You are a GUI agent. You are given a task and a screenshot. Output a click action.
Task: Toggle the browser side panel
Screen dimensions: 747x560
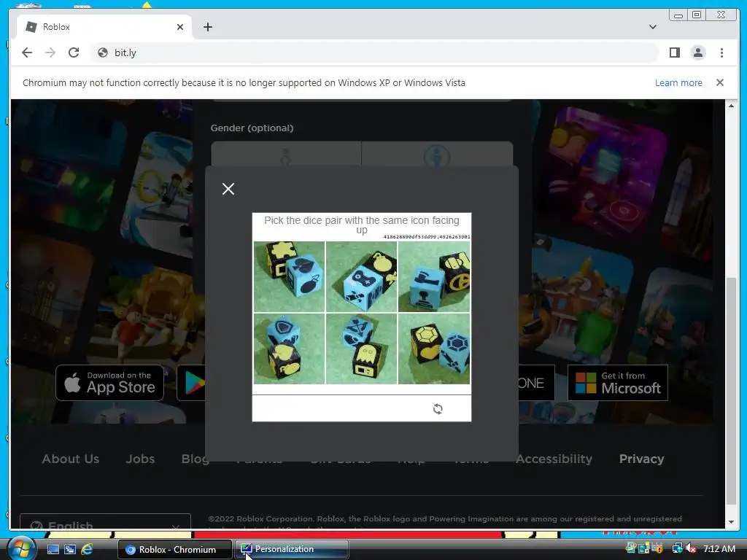coord(674,52)
